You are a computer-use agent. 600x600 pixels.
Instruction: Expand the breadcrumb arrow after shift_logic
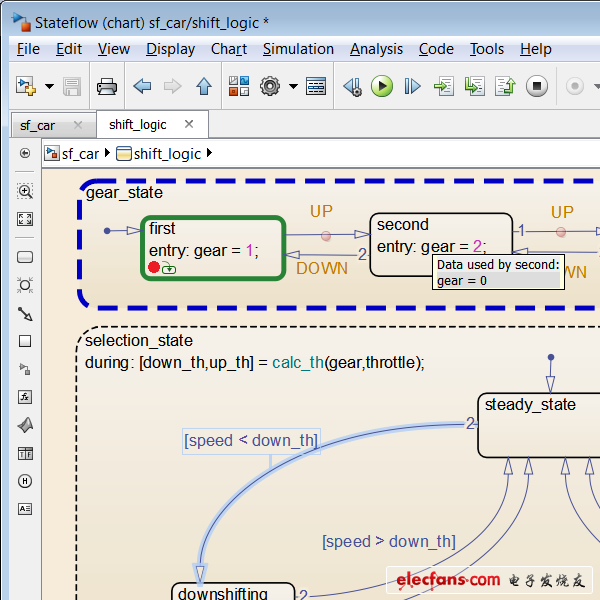[x=210, y=154]
